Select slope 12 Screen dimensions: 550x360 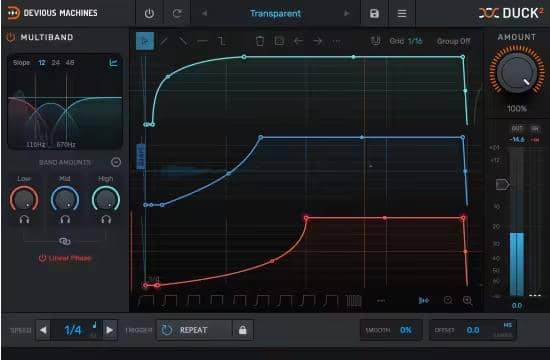(x=42, y=62)
